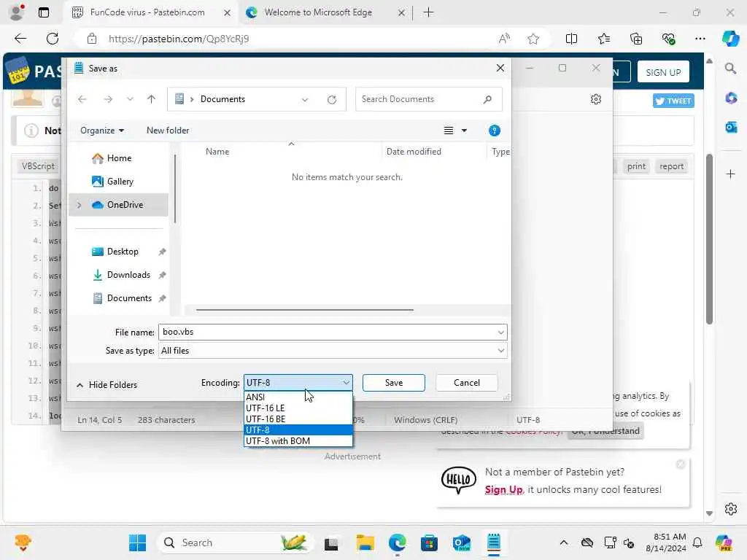This screenshot has height=560, width=747.
Task: Open Edge sidebar search icon
Action: (x=730, y=69)
